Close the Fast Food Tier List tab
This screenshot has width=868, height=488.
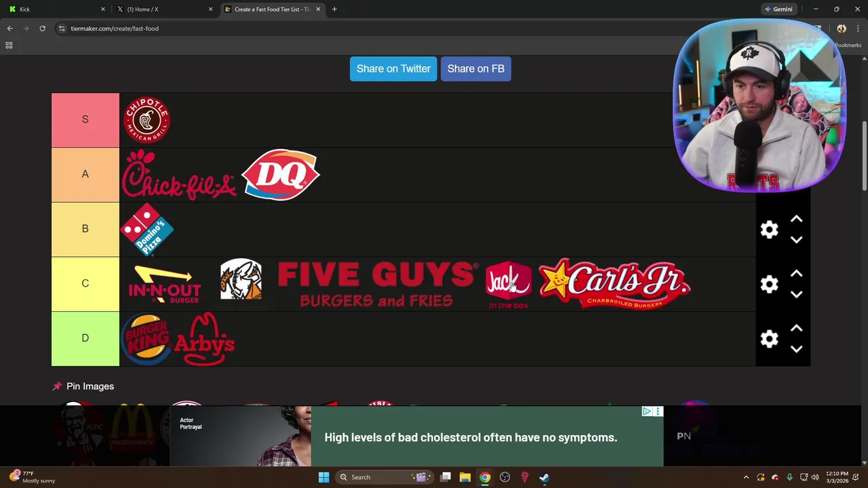318,9
